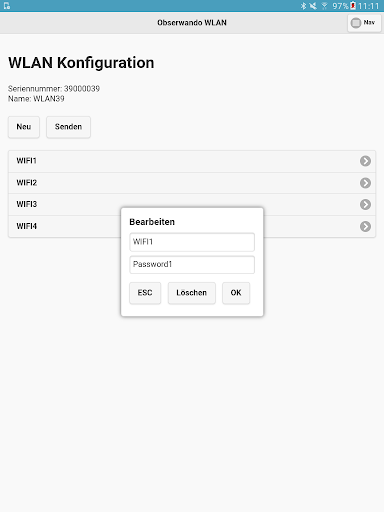Tap the Wi-Fi signal status icon

point(324,6)
